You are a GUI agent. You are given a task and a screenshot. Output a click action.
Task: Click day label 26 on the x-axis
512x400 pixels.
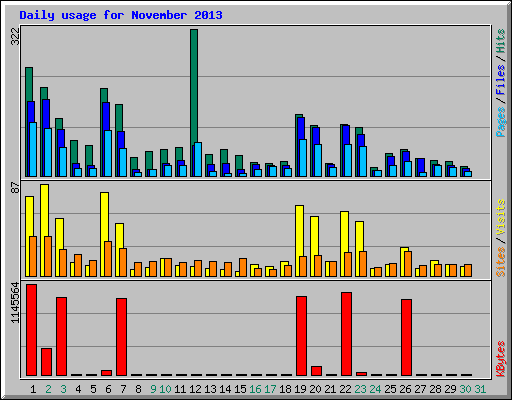pyautogui.click(x=405, y=389)
